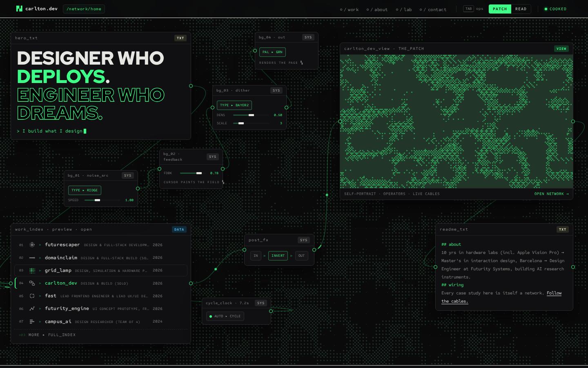Open the lab nav item
Screen dimensions: 588x368
click(x=404, y=9)
